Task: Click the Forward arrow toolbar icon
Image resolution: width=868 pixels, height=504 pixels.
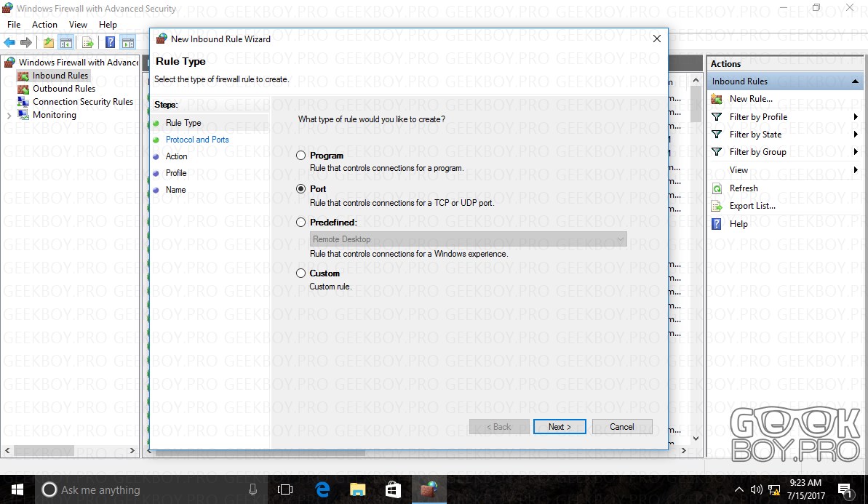Action: (x=26, y=43)
